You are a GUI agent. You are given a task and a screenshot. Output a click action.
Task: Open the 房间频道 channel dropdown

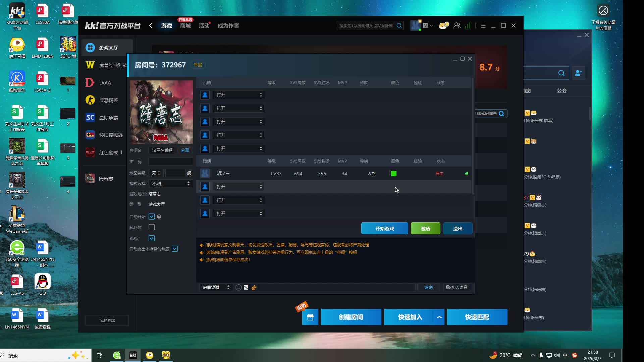click(216, 287)
